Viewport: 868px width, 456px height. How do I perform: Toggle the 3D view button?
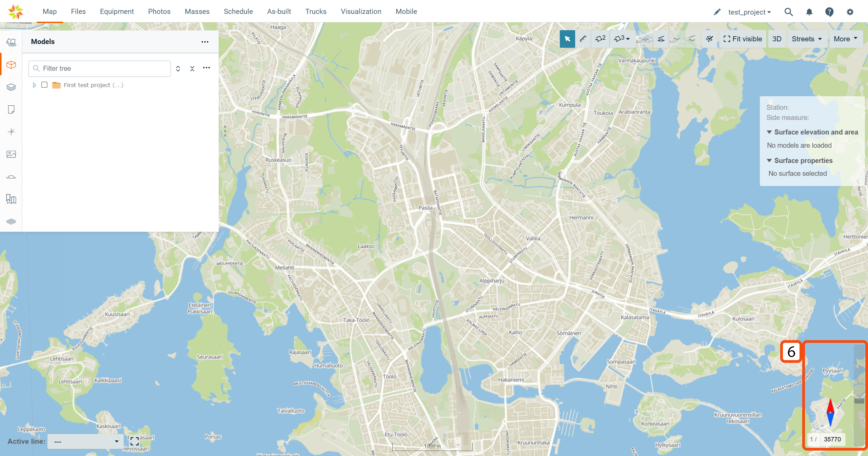(x=776, y=39)
